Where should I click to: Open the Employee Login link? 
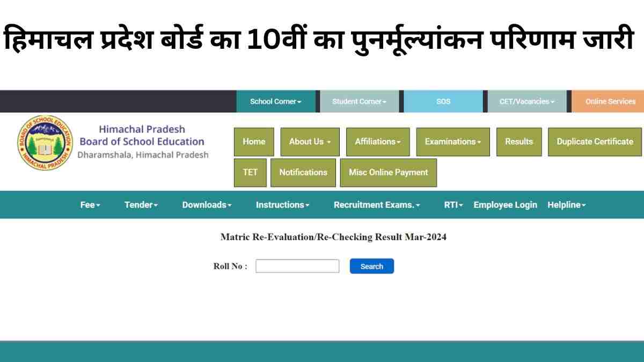tap(505, 205)
